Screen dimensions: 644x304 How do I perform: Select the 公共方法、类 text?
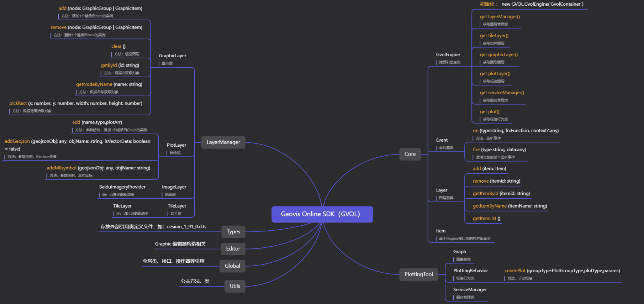click(x=195, y=281)
